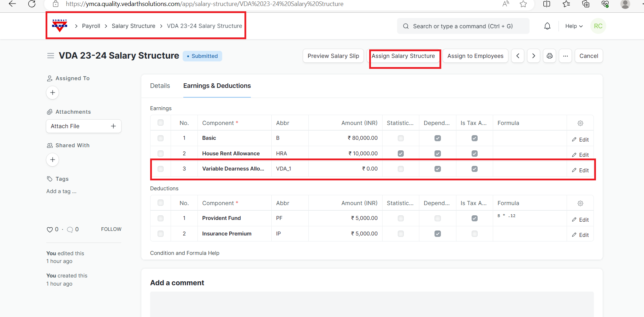
Task: Tick checkbox for Provident Fund row
Action: [x=161, y=218]
